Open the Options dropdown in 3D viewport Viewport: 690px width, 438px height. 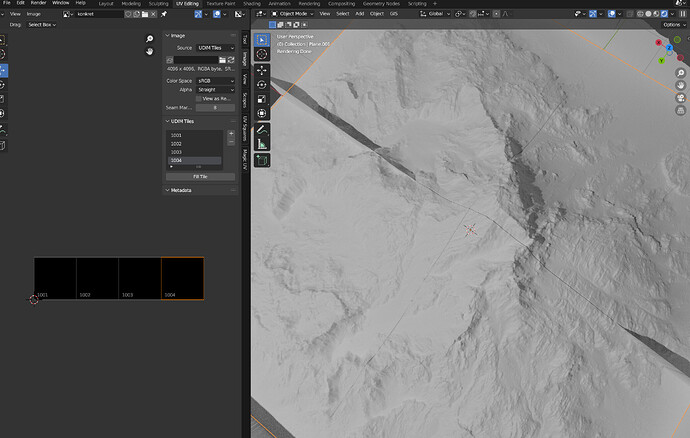[x=674, y=25]
